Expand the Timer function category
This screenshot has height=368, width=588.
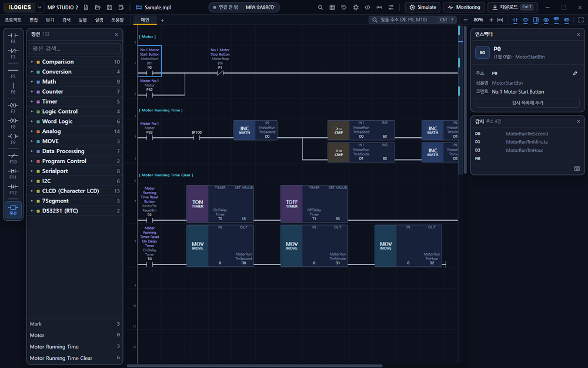[75, 101]
